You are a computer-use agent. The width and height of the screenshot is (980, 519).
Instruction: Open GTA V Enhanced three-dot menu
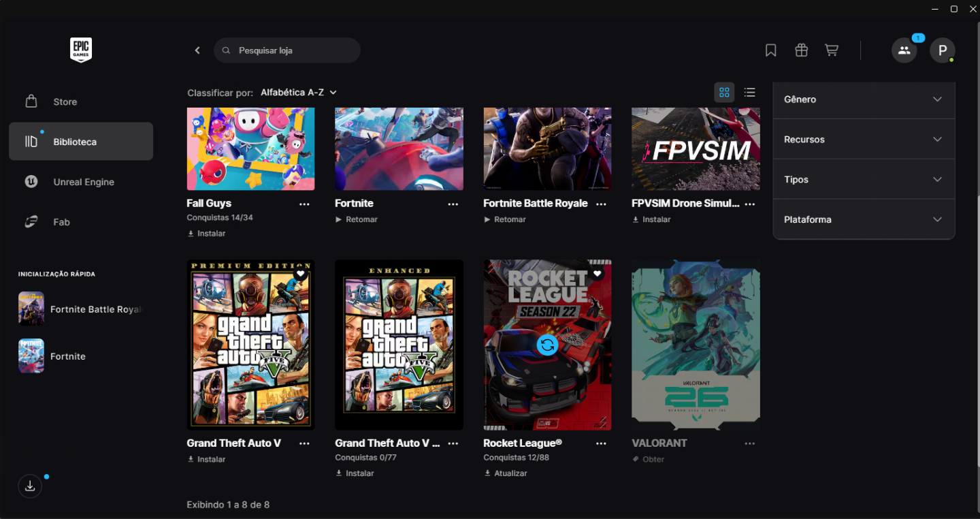[453, 443]
